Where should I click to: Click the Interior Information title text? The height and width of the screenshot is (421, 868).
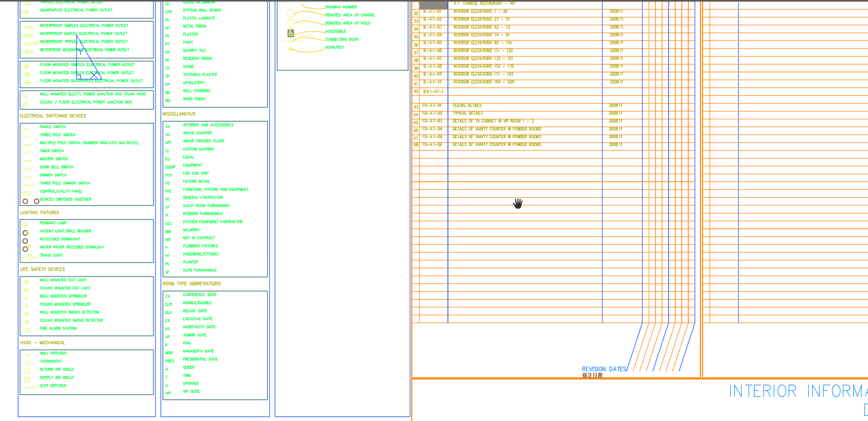(798, 392)
